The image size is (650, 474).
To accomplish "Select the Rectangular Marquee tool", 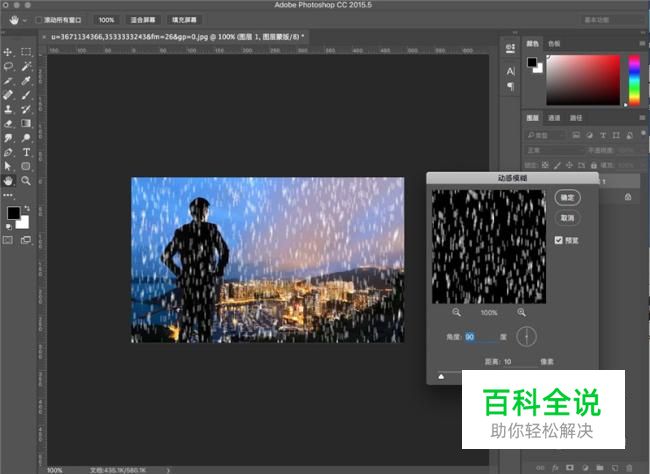I will 26,52.
